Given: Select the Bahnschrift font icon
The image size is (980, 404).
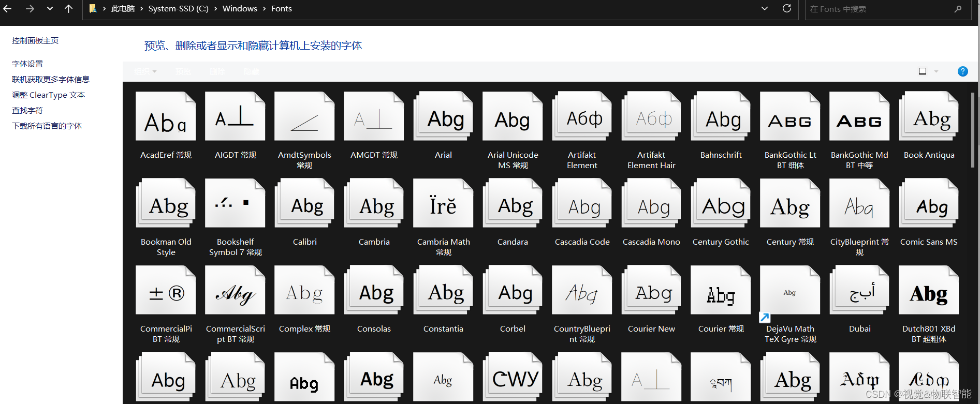Looking at the screenshot, I should click(x=721, y=116).
